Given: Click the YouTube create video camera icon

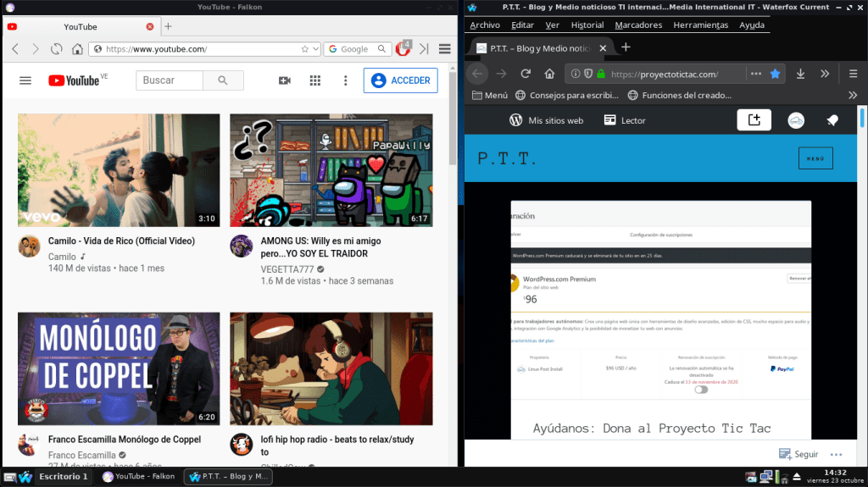Looking at the screenshot, I should click(x=285, y=80).
